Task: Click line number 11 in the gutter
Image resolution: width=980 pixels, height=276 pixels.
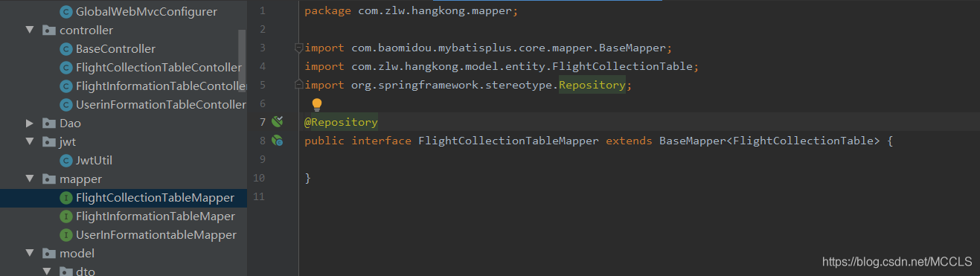Action: click(258, 196)
